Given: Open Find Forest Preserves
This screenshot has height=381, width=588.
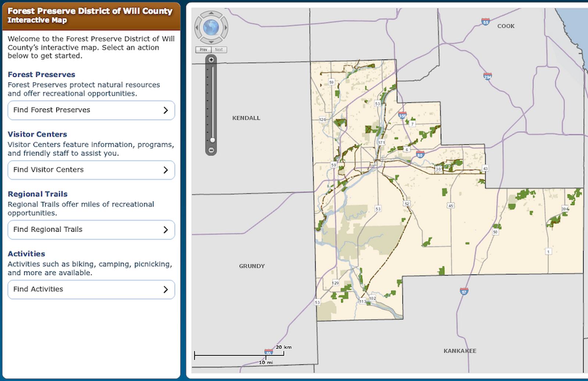Looking at the screenshot, I should 73,110.
